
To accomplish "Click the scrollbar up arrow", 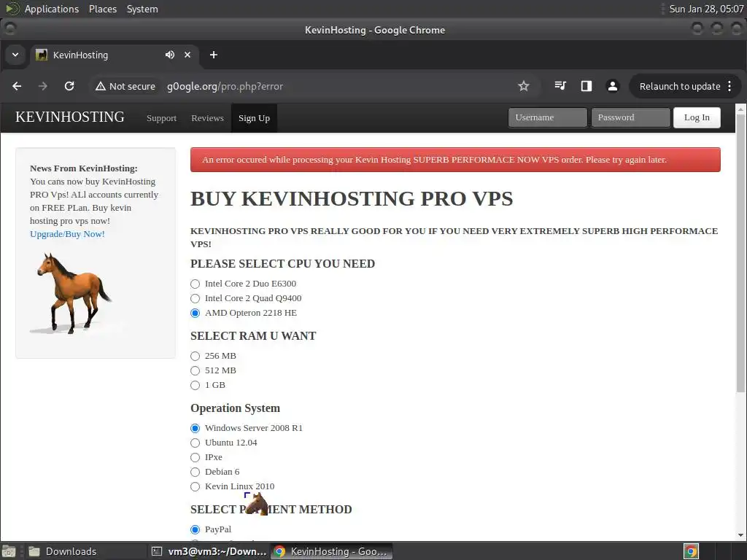I will 740,109.
